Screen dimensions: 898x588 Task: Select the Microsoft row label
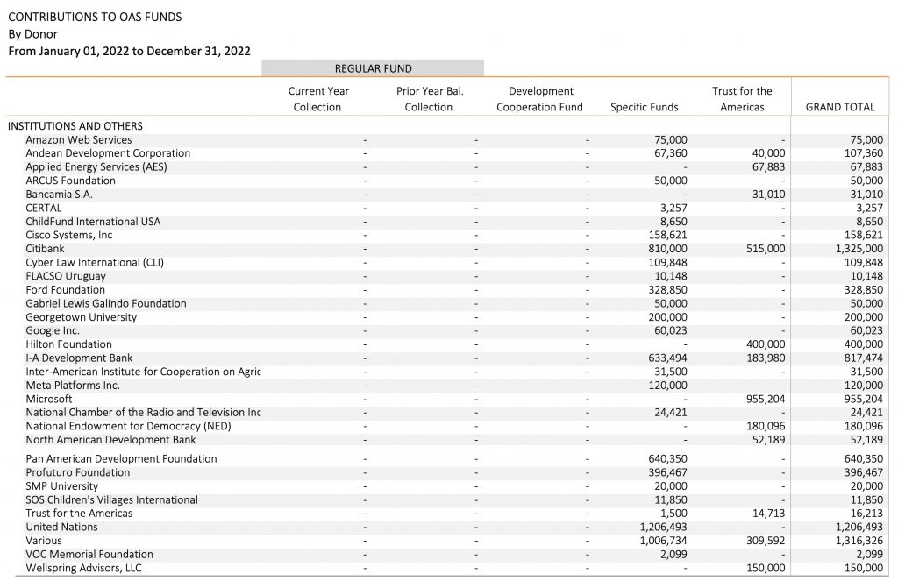[x=49, y=399]
